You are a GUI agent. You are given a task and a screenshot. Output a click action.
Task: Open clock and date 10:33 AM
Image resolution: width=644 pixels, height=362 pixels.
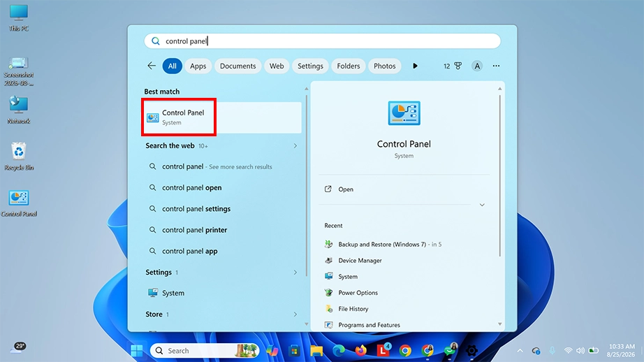[622, 351]
